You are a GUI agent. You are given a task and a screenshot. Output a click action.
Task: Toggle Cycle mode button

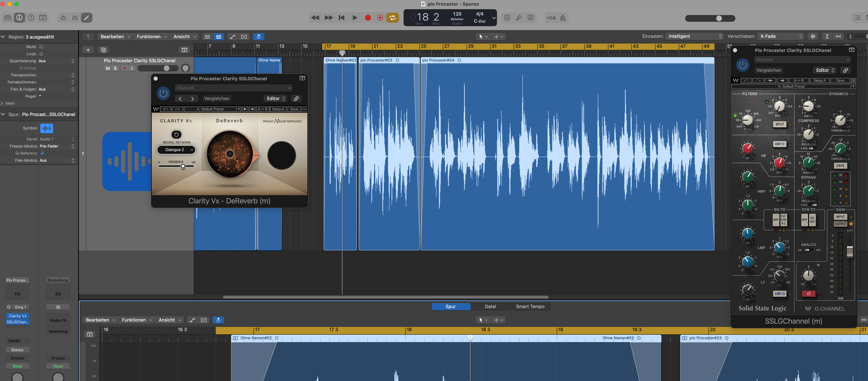click(393, 18)
